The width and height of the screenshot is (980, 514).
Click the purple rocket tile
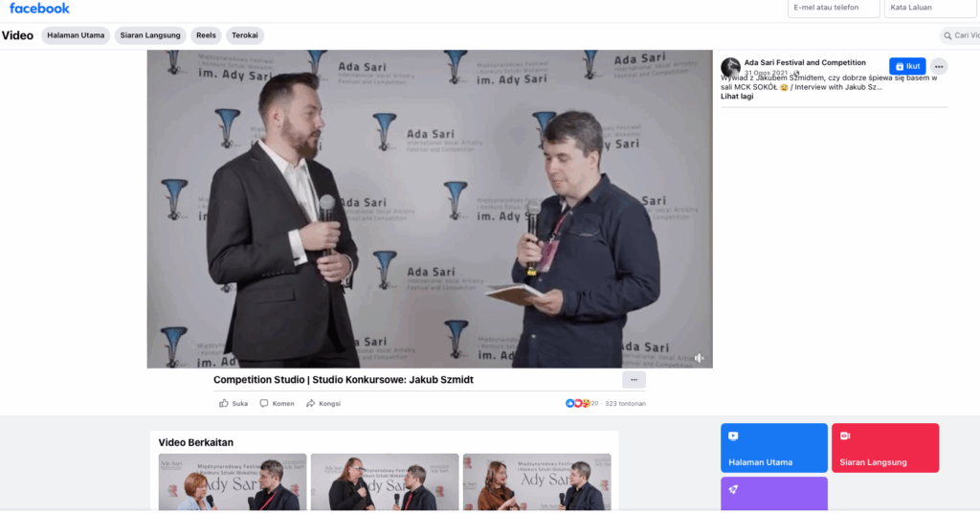pos(773,493)
